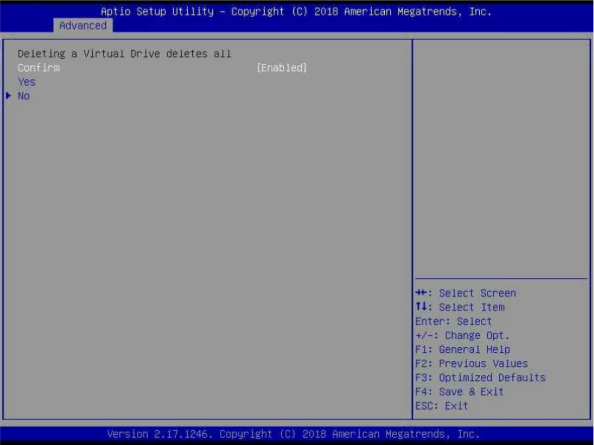Click 'F2: Previous Values' in the legend
The image size is (594, 445).
[x=472, y=363]
